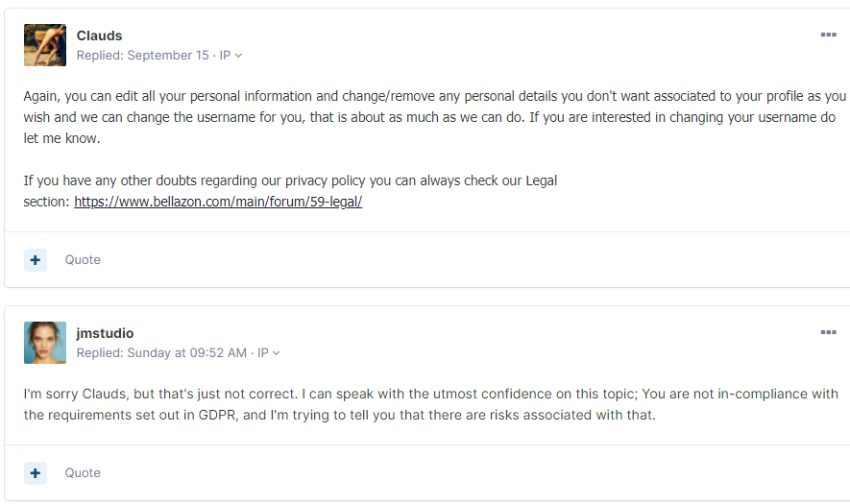Viewport: 850px width, 504px height.
Task: Open the 'Replied: September 15' timestamp link
Action: 142,56
